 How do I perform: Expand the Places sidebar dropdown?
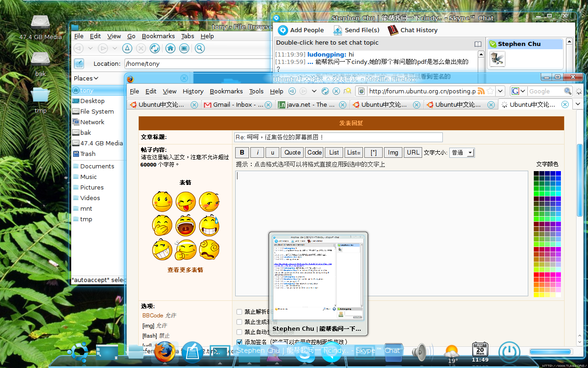(86, 78)
